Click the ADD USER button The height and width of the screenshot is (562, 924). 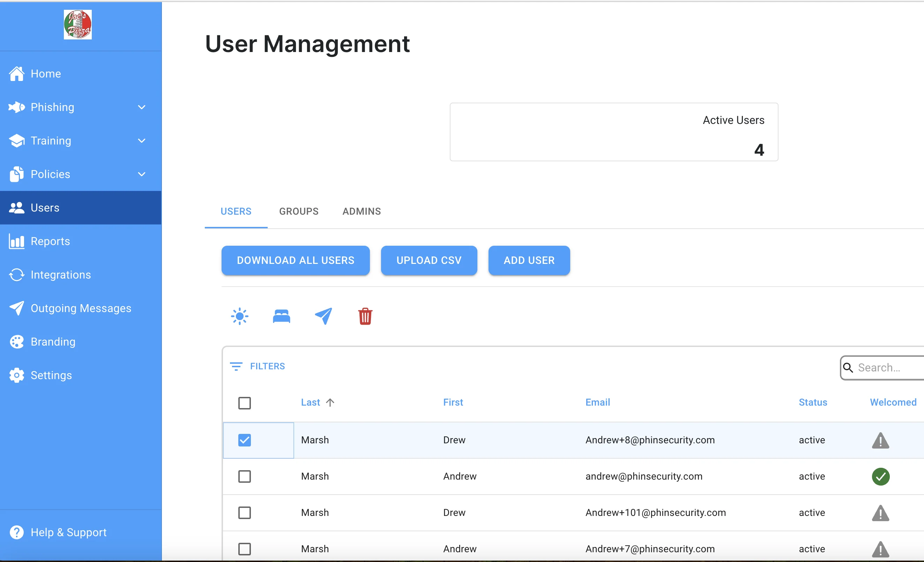pos(529,260)
